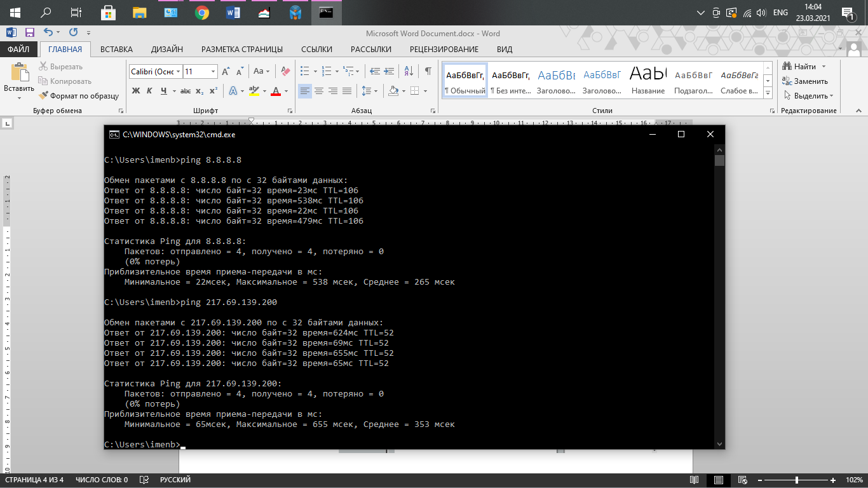Toggle center text alignment
868x488 pixels.
coord(319,91)
